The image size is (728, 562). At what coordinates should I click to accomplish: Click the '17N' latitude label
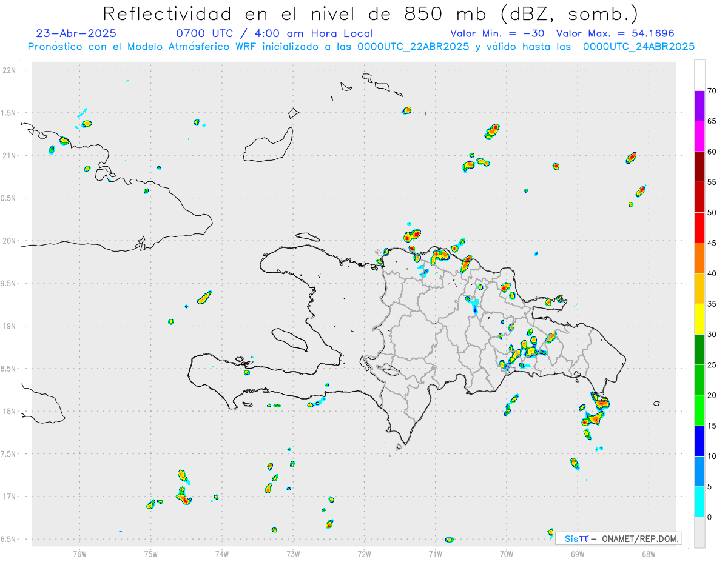pos(10,497)
